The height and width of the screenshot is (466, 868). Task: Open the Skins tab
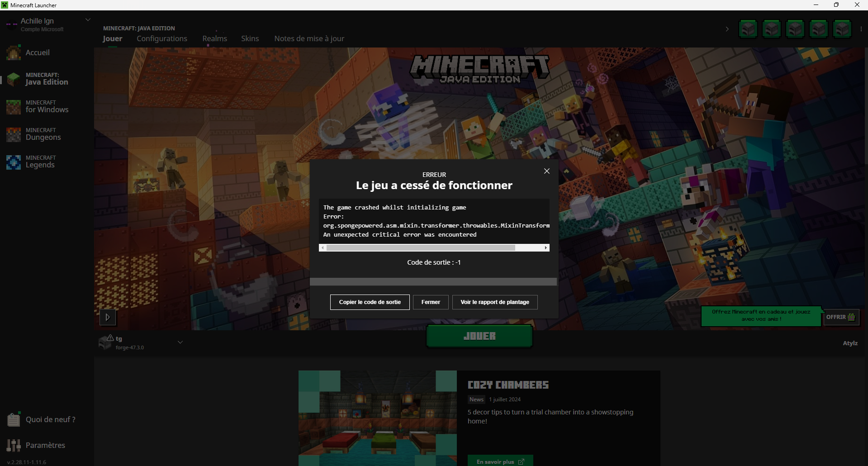click(x=250, y=38)
